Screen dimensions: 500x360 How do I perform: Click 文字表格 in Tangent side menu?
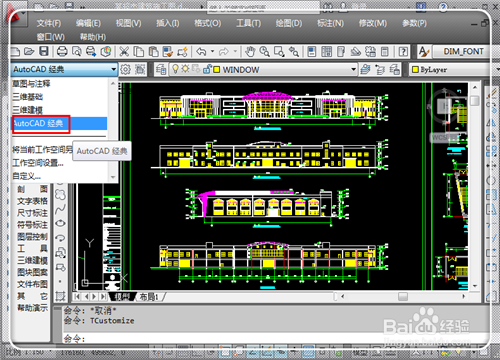click(32, 201)
